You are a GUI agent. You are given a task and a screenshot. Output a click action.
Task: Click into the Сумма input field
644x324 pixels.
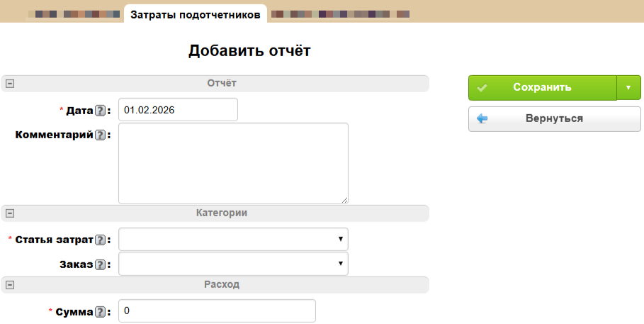tap(217, 311)
